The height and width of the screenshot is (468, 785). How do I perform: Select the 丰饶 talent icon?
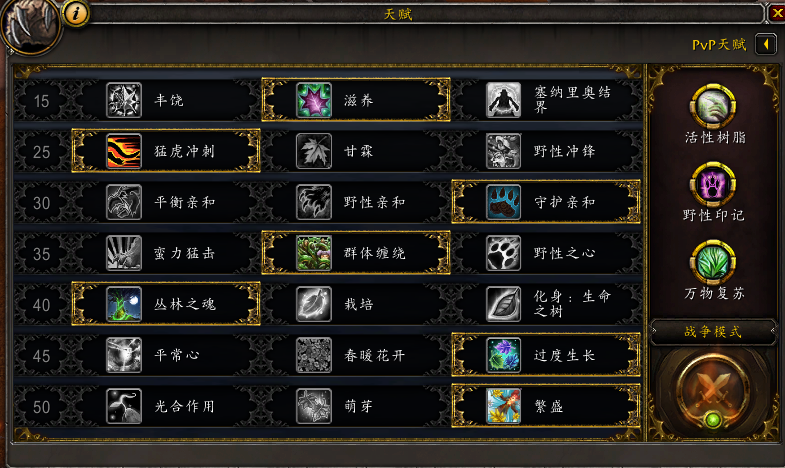pos(124,100)
